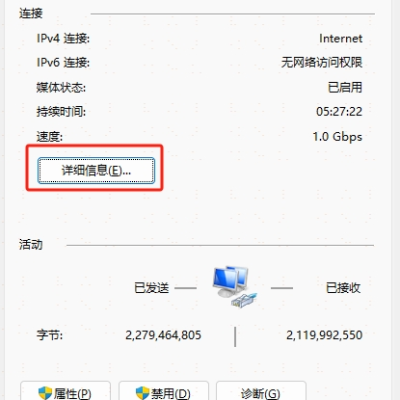Click the 活动 section heading
Image resolution: width=400 pixels, height=400 pixels.
click(31, 245)
